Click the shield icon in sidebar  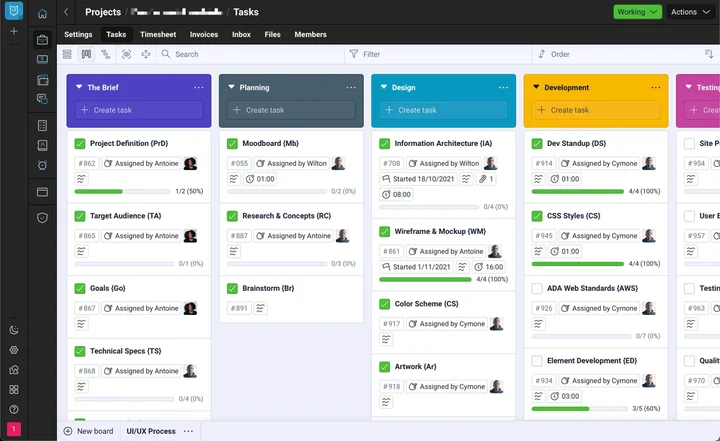tap(42, 217)
